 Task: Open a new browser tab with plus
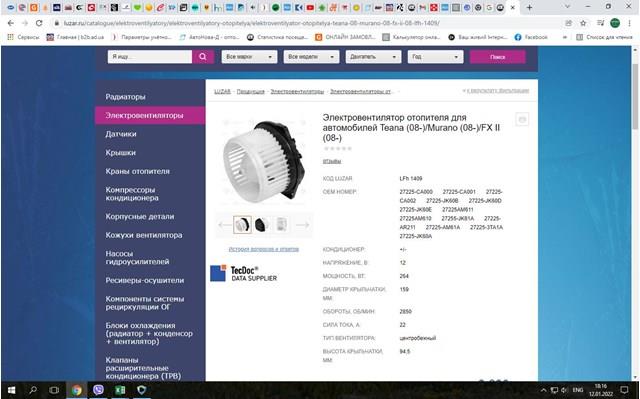(529, 7)
